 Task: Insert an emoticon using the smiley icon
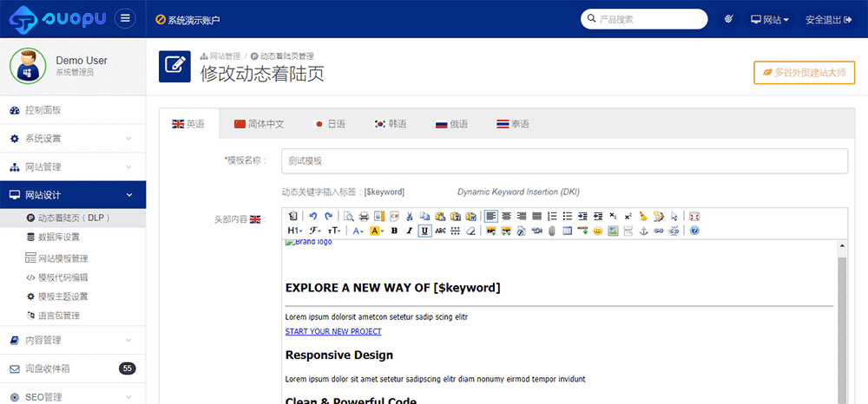point(598,231)
